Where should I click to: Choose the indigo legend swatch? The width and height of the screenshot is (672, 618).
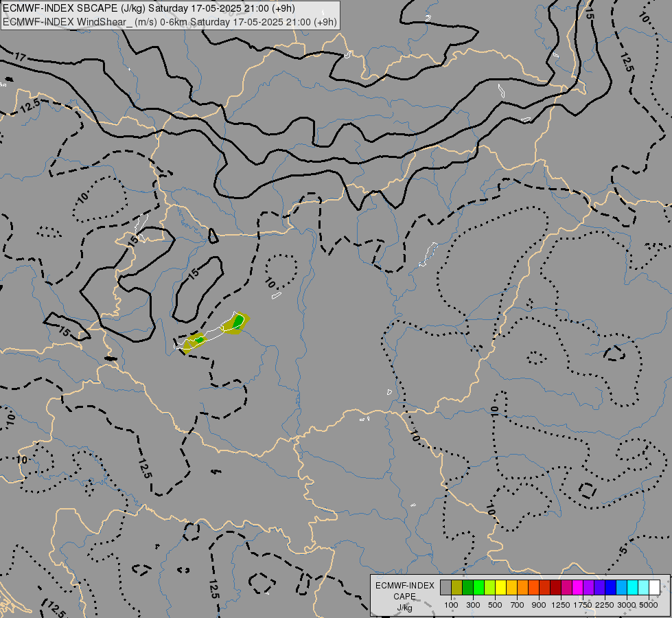pyautogui.click(x=600, y=587)
